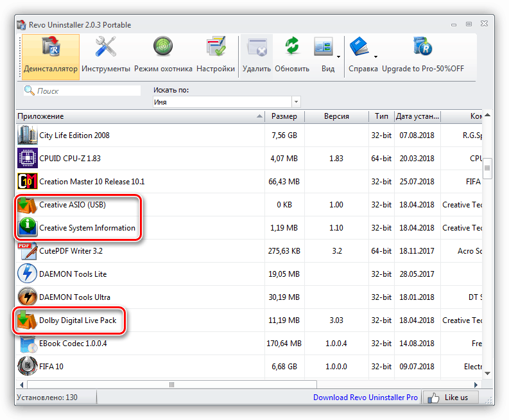Viewport: 509px width, 420px height.
Task: Click Creative ASIO (USB) name text
Action: click(73, 205)
